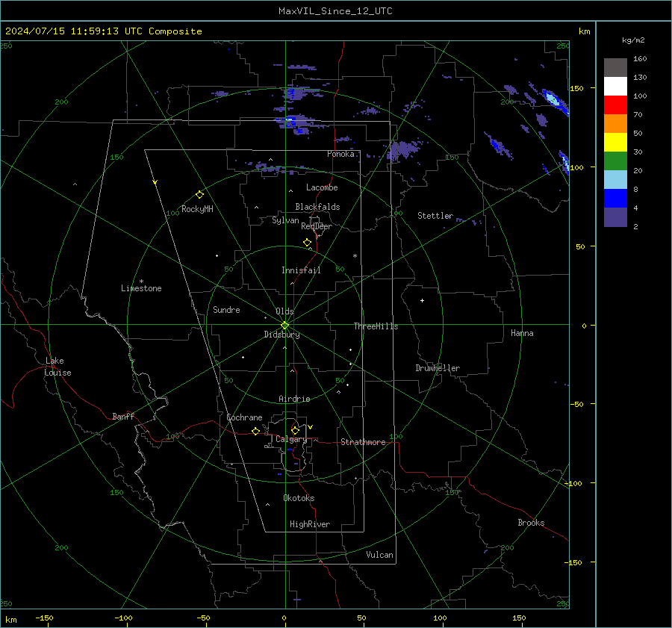Click the 0 tick on the right axis
The height and width of the screenshot is (628, 672).
584,326
